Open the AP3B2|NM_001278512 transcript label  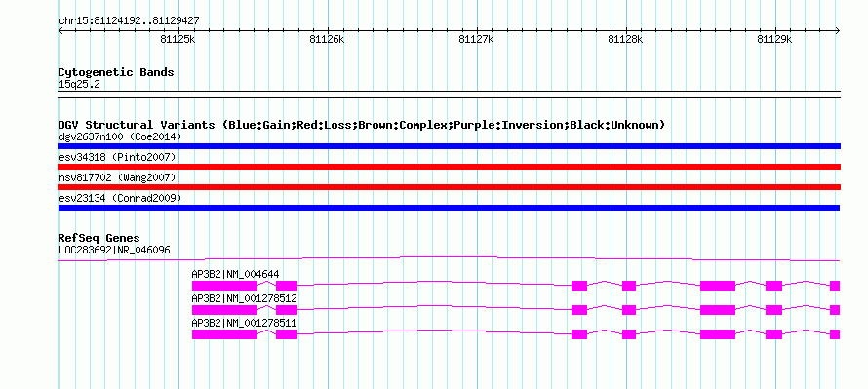(244, 298)
